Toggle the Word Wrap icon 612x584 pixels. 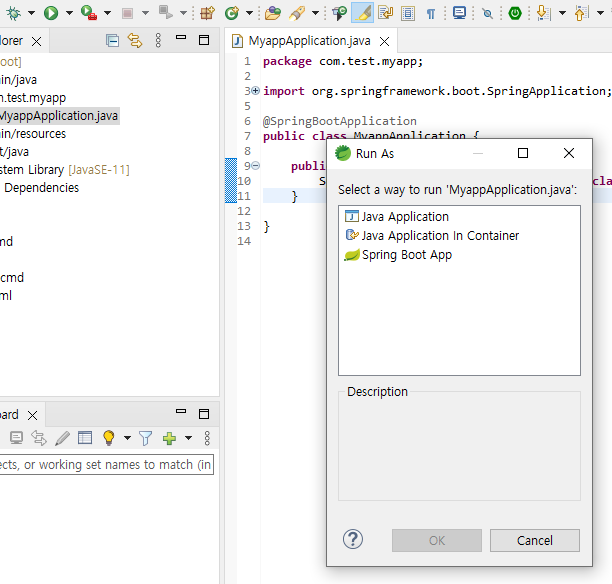(386, 13)
